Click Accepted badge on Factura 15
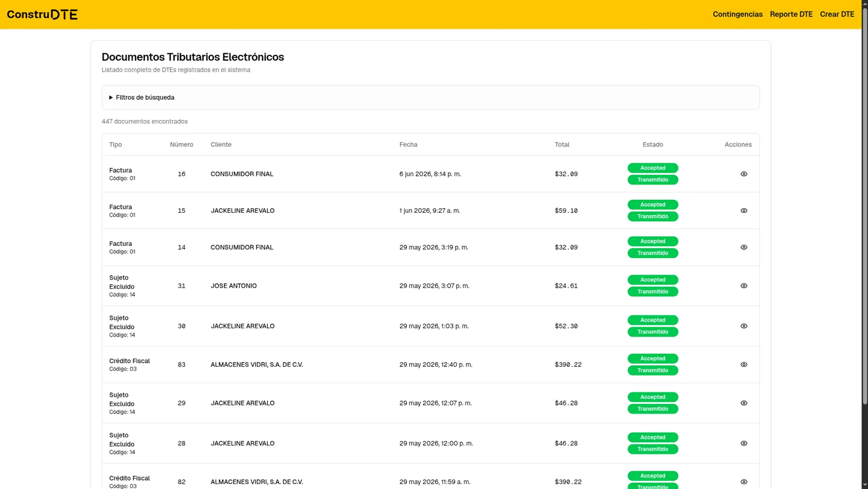The image size is (868, 489). coord(653,205)
